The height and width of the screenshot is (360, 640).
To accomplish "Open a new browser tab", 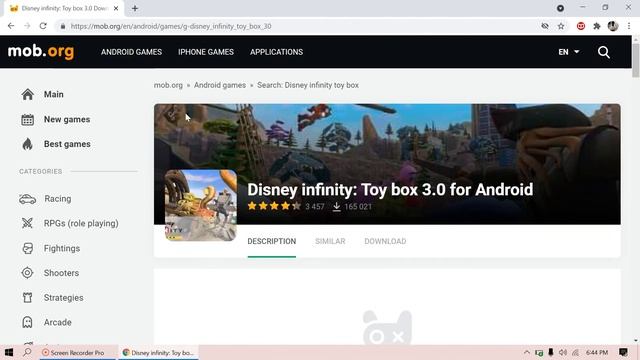I will point(135,8).
